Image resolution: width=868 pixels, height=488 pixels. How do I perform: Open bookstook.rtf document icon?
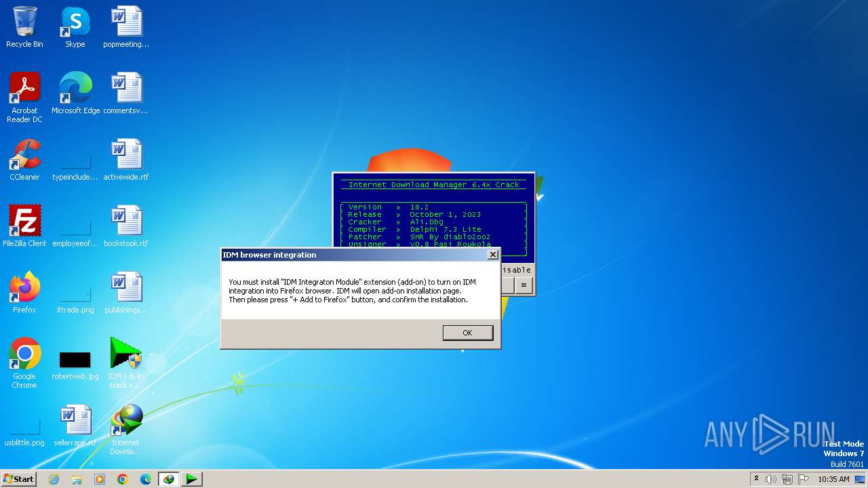coord(126,226)
